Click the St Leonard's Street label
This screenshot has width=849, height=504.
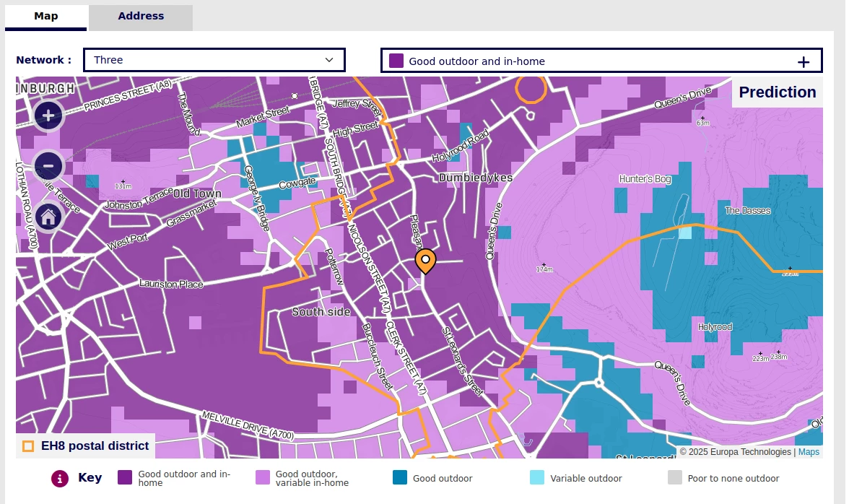click(x=462, y=361)
